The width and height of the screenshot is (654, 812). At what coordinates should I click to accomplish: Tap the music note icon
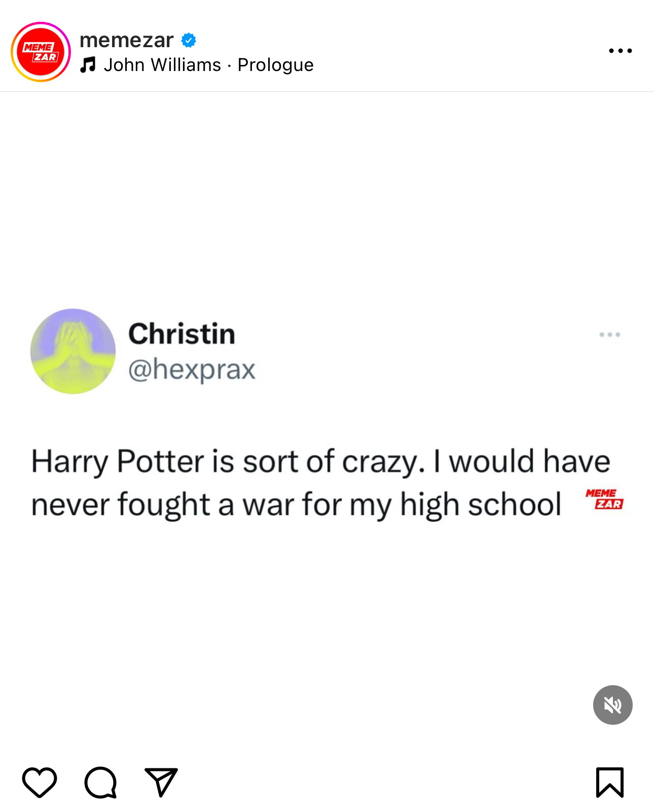coord(88,65)
